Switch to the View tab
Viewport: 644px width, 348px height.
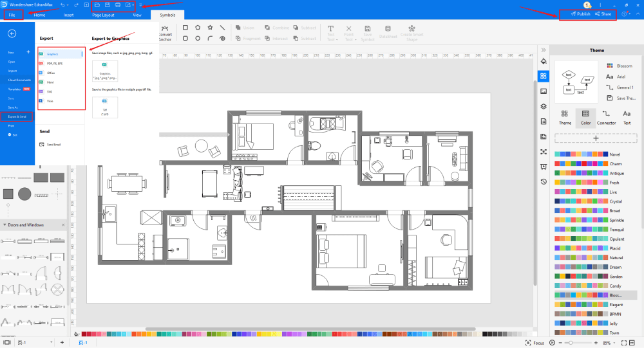[x=137, y=15]
